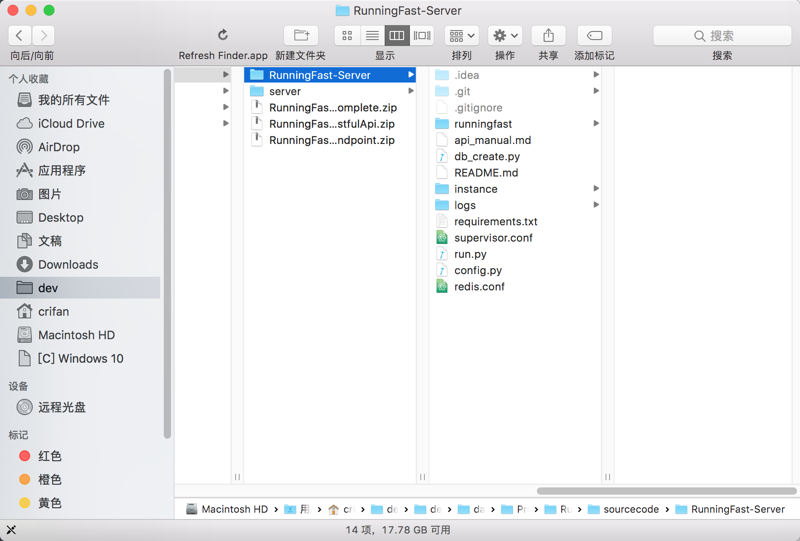Screen dimensions: 800x541
Task: Expand the instance folder arrow
Action: [596, 188]
